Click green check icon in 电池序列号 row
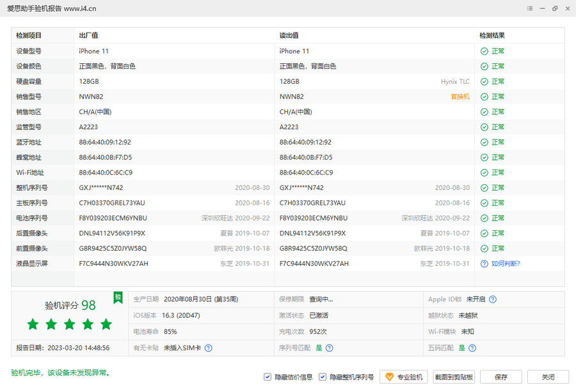The image size is (576, 392). [x=484, y=218]
